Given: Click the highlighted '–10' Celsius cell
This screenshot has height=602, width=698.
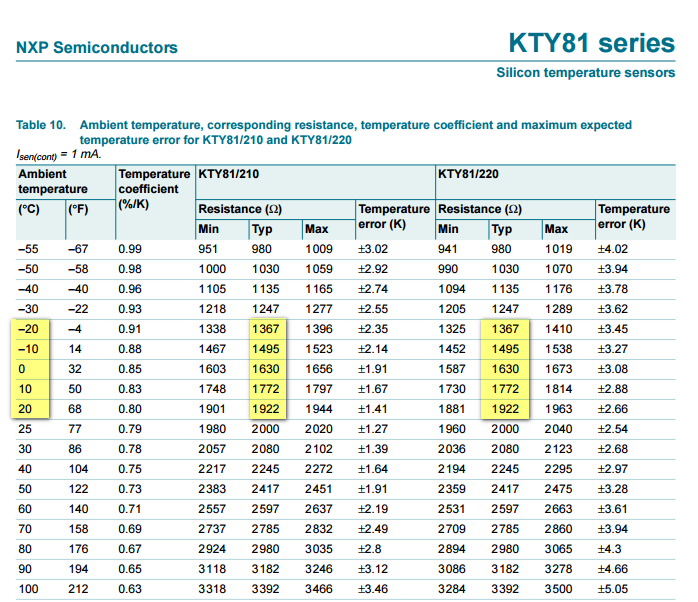Looking at the screenshot, I should 28,350.
